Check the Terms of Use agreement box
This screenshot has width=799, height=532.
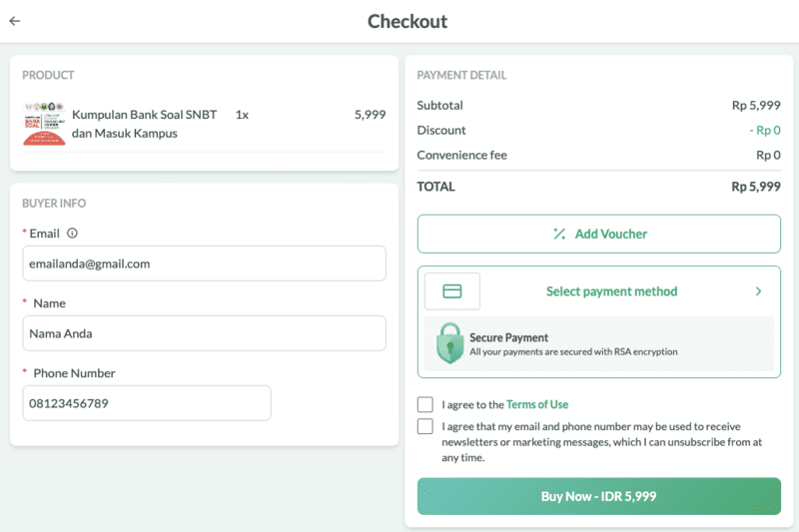point(425,404)
